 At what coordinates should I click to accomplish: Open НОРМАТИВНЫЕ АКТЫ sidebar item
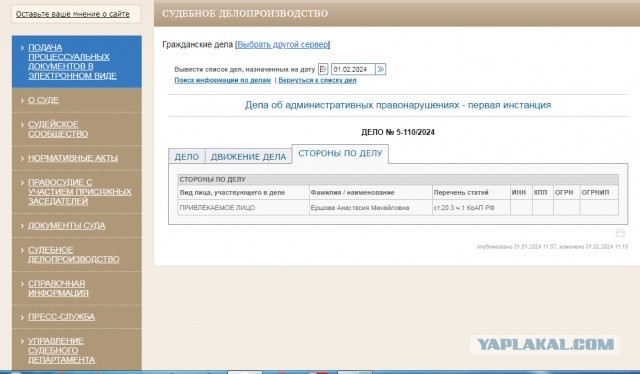[x=73, y=158]
